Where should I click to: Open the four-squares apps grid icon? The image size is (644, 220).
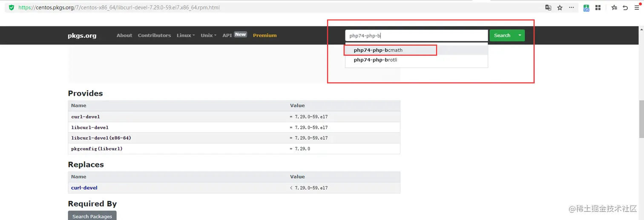tap(598, 8)
